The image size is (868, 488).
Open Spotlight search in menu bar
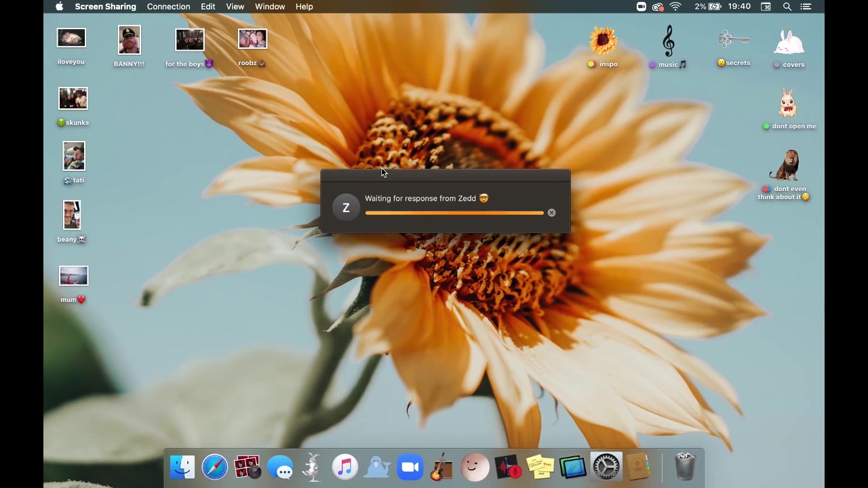(x=787, y=7)
